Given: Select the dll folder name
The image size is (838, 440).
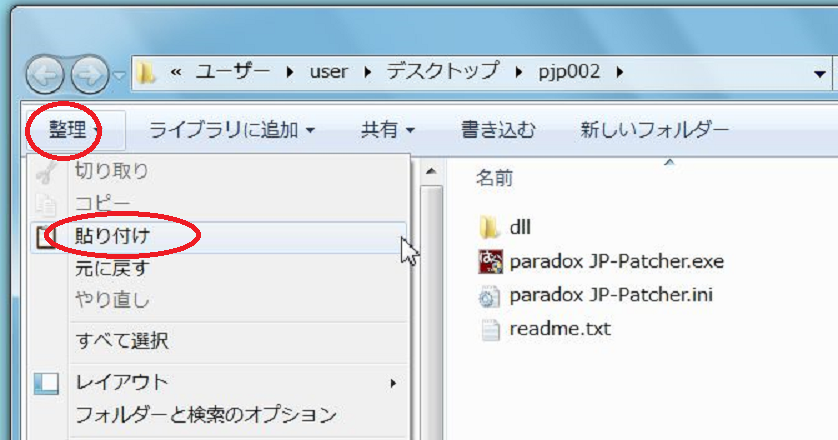Looking at the screenshot, I should 520,228.
